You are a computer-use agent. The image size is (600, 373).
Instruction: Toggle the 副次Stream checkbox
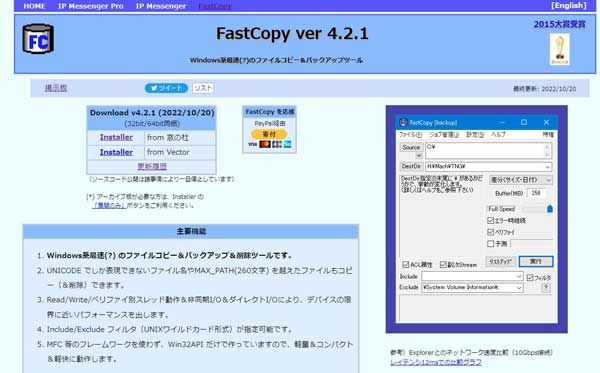443,264
